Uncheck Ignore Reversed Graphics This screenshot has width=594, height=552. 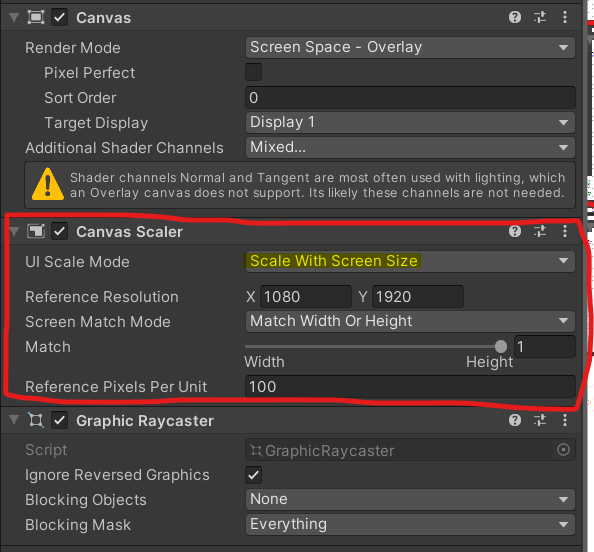coord(253,475)
